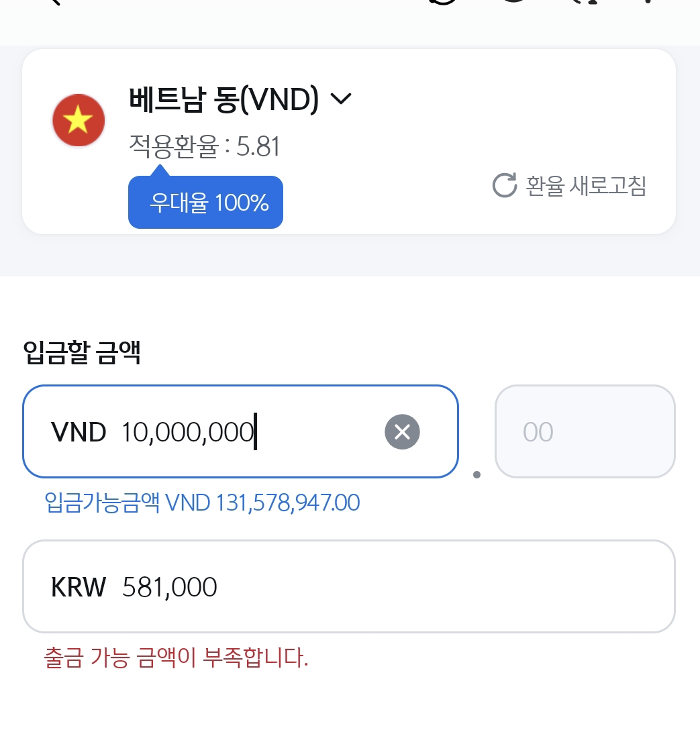
Task: Tap the 우대율 100% tooltip badge
Action: [x=205, y=203]
